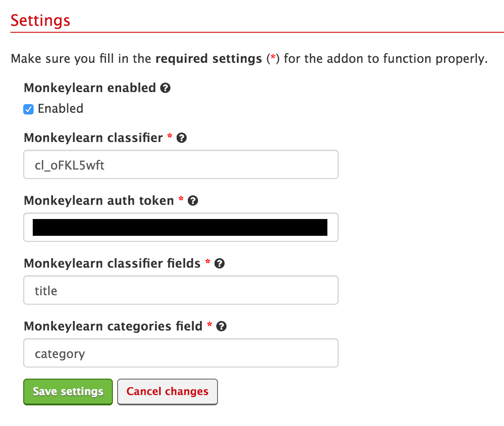Click the Monkeylearn categories field label

tap(113, 326)
